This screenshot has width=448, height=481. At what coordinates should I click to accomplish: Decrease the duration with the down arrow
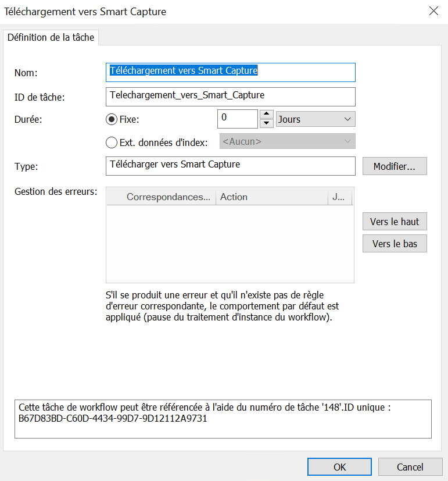267,123
